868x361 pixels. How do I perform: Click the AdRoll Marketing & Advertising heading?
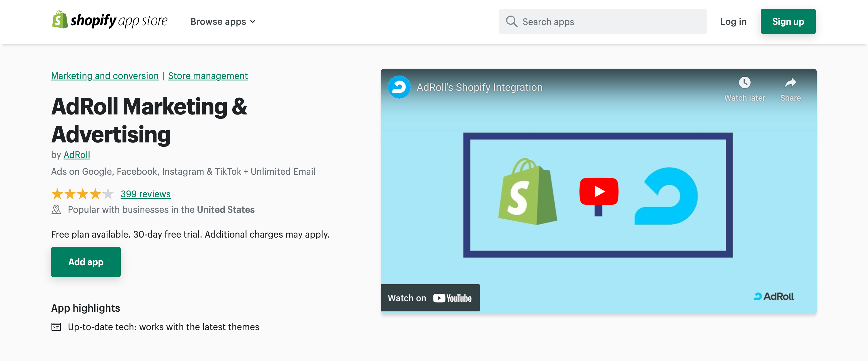tap(149, 120)
